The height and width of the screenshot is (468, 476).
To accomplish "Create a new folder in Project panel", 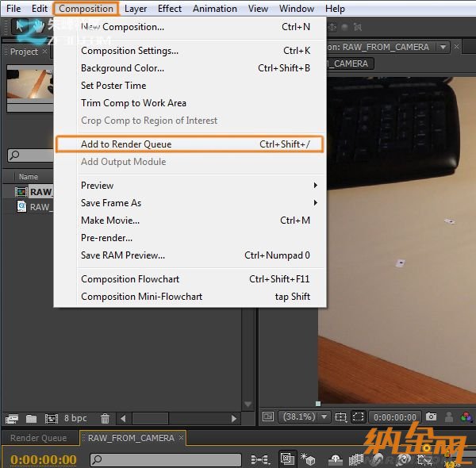I will (x=31, y=418).
